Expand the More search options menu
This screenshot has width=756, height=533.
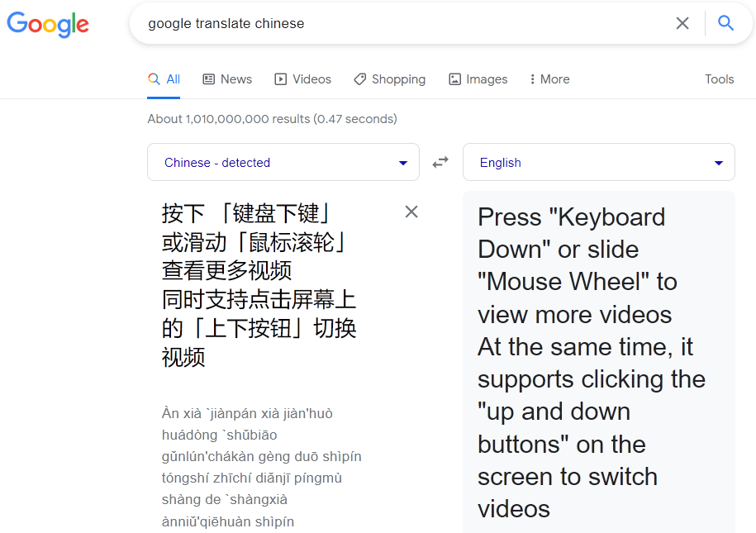tap(549, 79)
